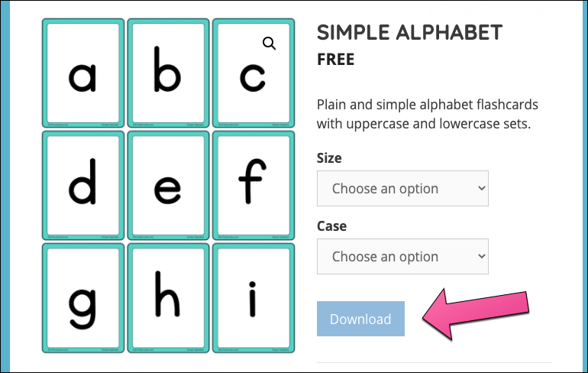588x373 pixels.
Task: Click the Download button
Action: (x=360, y=319)
